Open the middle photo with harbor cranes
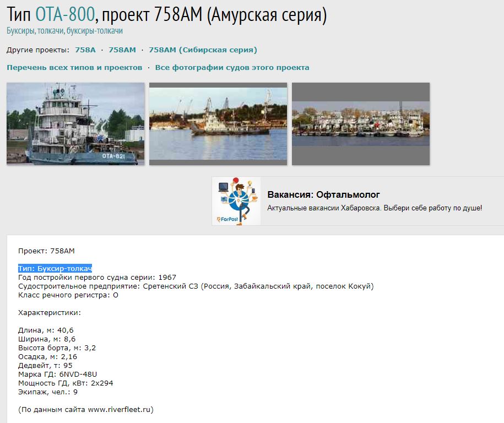 218,124
